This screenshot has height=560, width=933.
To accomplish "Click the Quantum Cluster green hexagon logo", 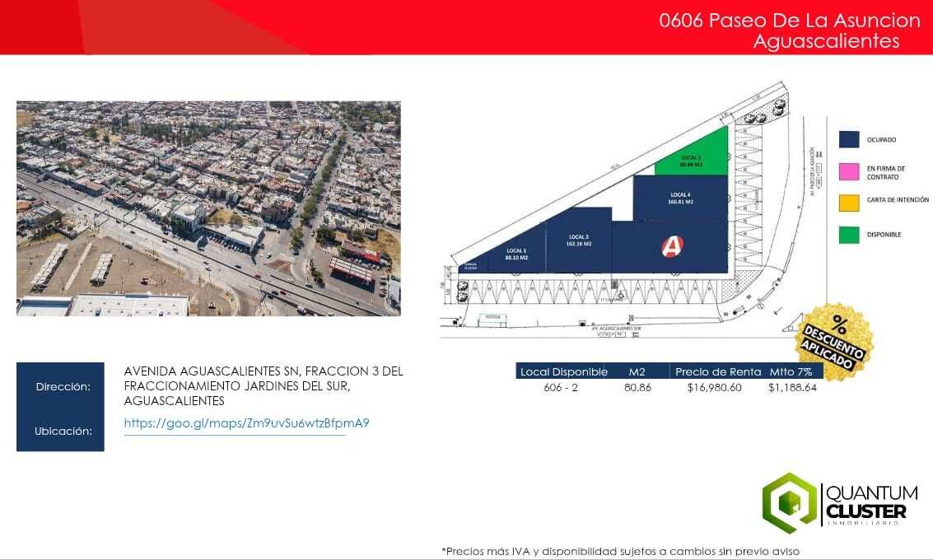I will point(789,502).
